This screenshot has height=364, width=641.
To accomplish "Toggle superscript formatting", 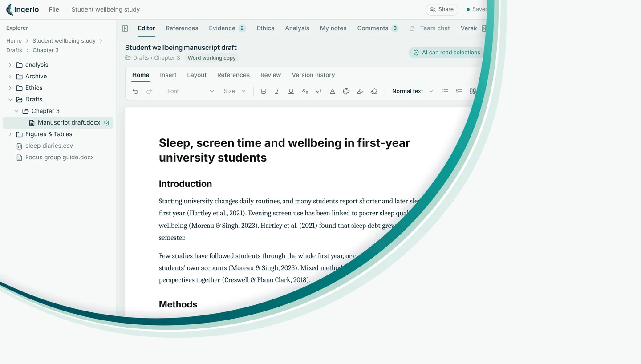I will pos(319,91).
